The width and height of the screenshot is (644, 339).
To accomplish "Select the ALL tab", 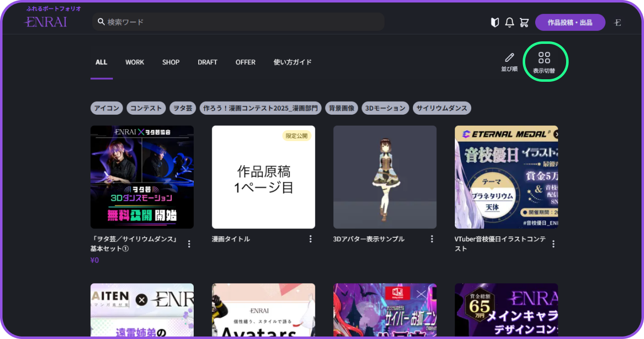I will point(101,62).
